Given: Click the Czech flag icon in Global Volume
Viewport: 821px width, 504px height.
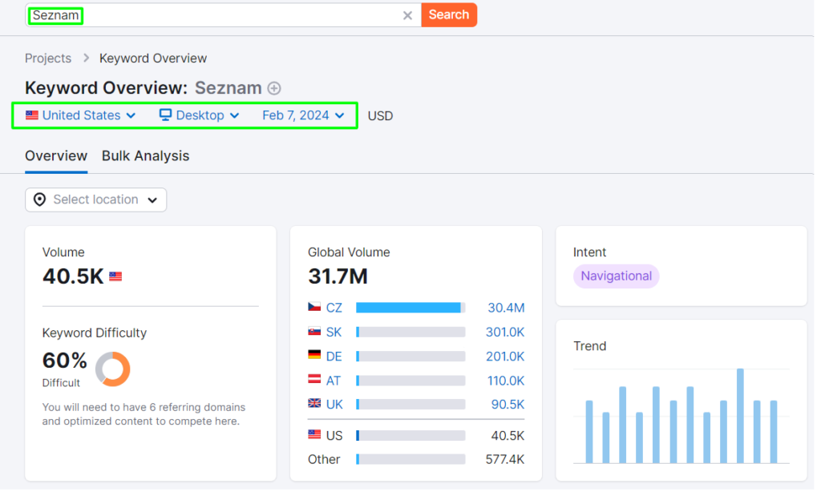Looking at the screenshot, I should pos(314,307).
